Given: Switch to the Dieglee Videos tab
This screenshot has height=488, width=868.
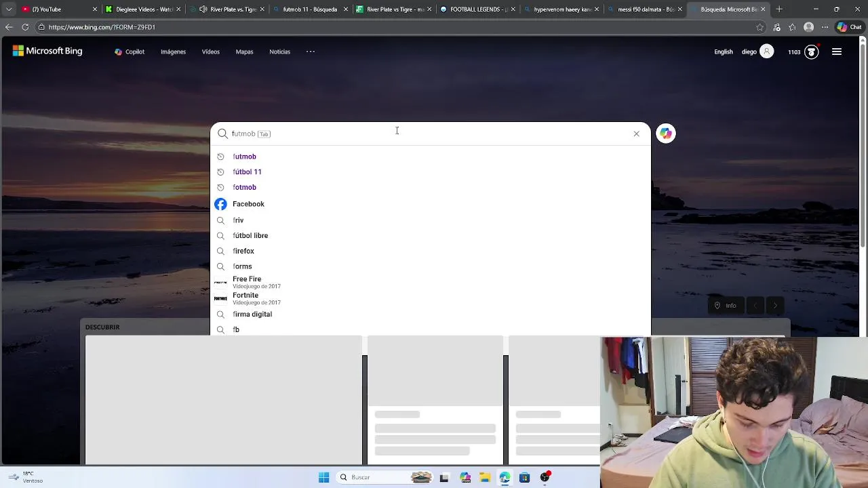Looking at the screenshot, I should click(142, 9).
